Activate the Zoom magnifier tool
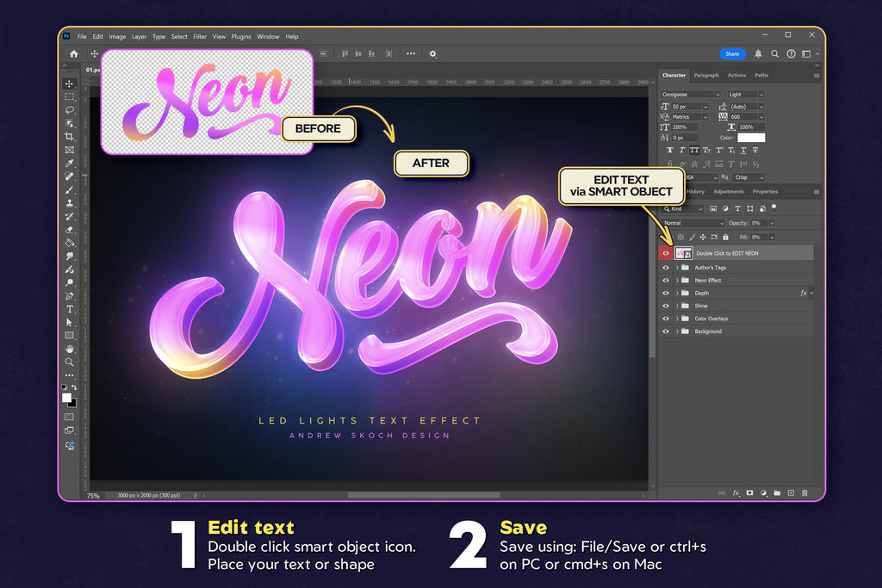This screenshot has height=588, width=882. (x=70, y=362)
